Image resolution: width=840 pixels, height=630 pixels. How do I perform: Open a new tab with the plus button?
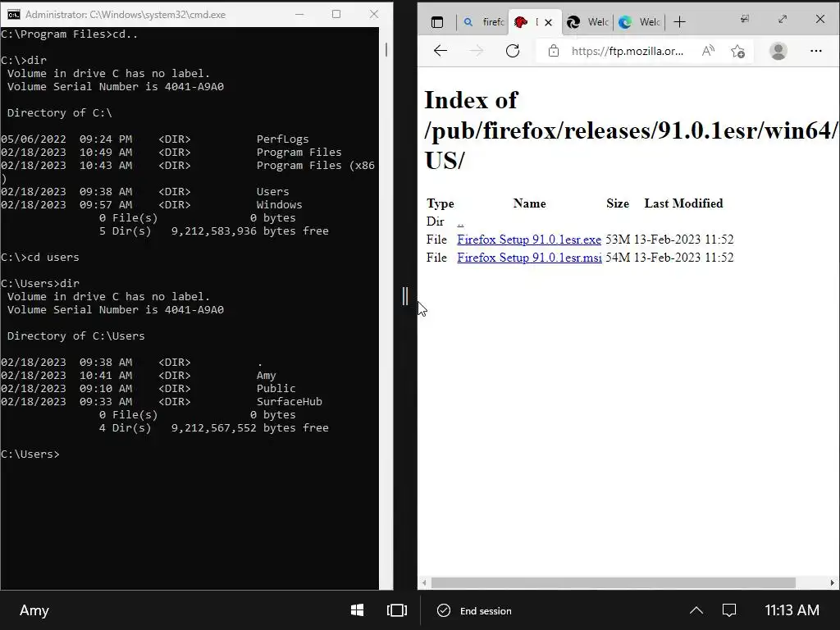679,22
